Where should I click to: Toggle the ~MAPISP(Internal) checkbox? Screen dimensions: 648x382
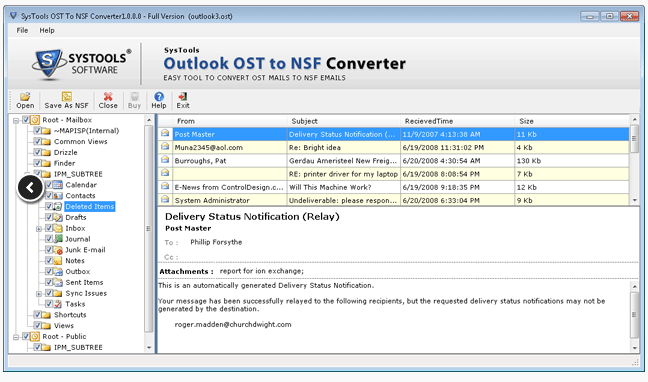coord(37,131)
